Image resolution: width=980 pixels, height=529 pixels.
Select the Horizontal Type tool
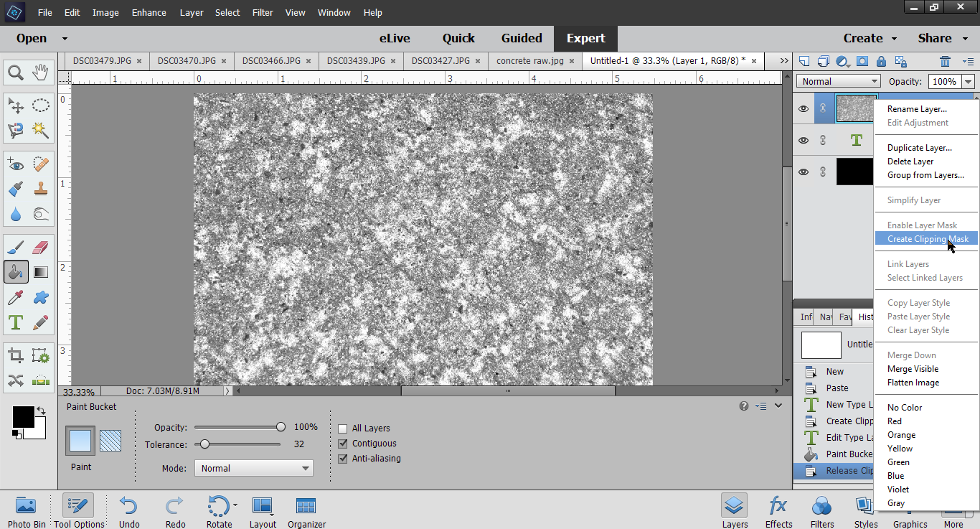tap(16, 322)
